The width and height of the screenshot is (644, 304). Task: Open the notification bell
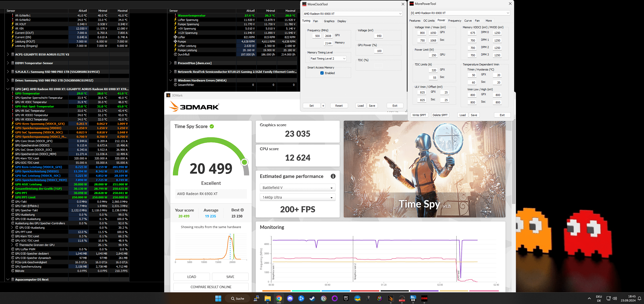(x=639, y=298)
